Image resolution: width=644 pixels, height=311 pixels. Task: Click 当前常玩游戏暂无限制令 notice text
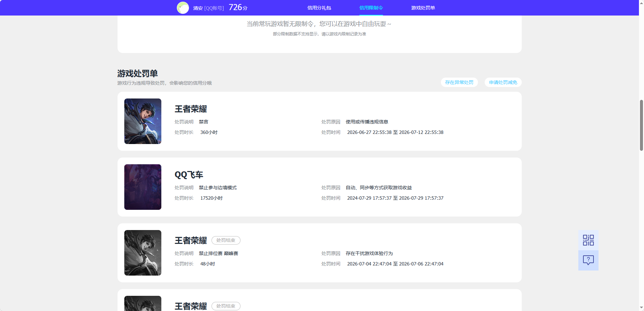pos(319,24)
